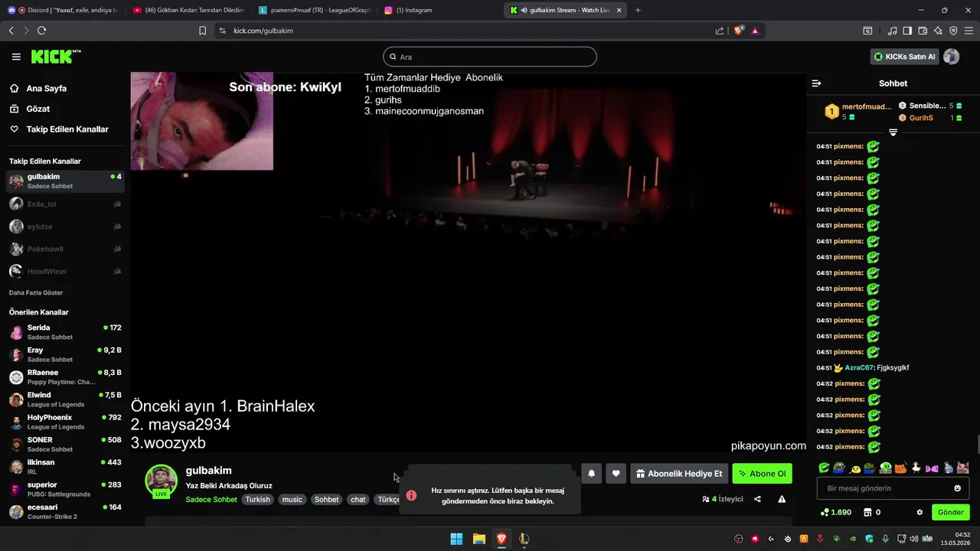Go to Kick logo home
Viewport: 980px width, 551px height.
point(55,57)
